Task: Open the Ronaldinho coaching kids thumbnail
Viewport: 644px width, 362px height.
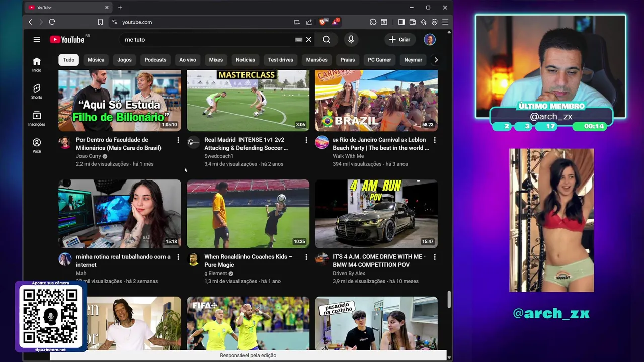Action: tap(248, 214)
